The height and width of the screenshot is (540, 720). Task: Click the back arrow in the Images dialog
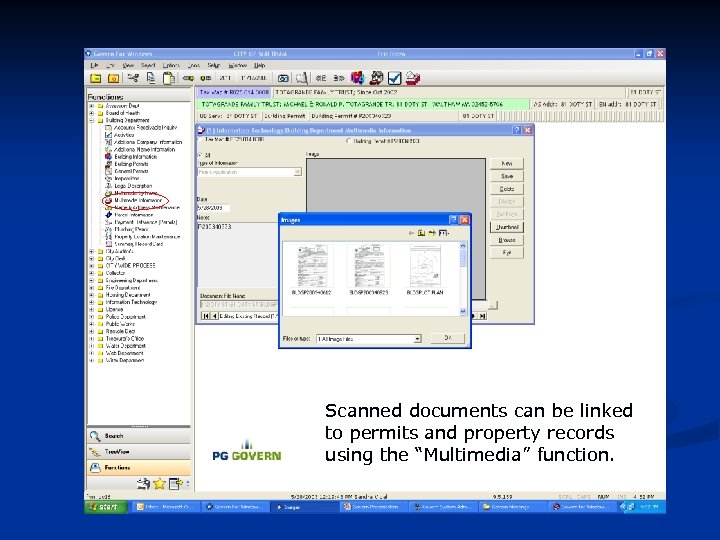[411, 233]
